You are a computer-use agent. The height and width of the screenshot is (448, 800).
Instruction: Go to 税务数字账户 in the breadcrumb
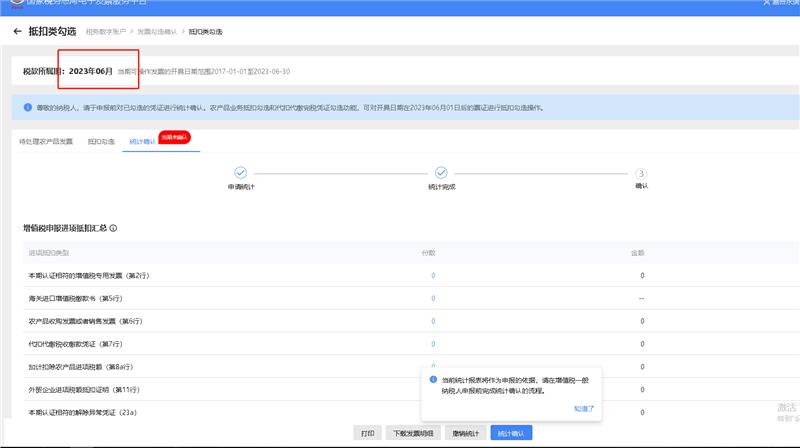tap(105, 34)
